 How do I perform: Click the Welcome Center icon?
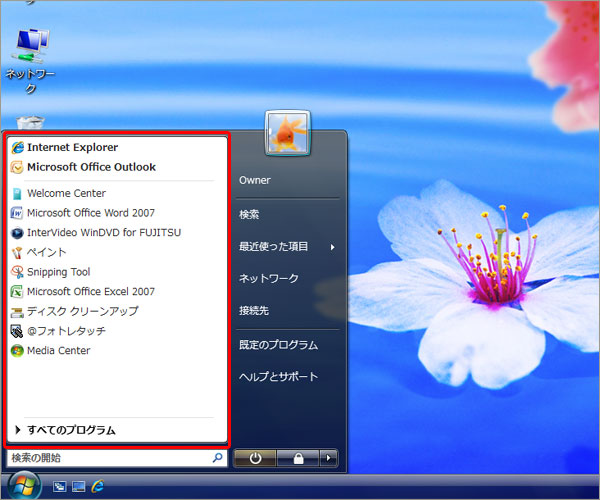(17, 194)
